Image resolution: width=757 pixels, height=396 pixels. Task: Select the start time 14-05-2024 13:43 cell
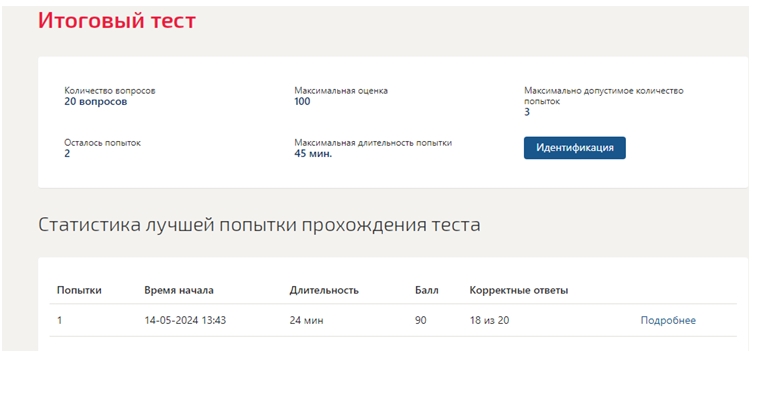click(185, 320)
